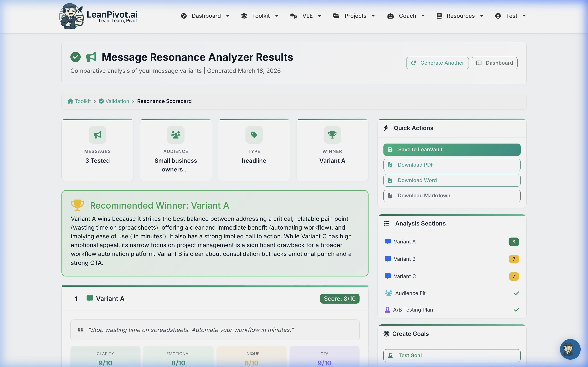Click the lightning bolt icon beside Quick Actions
This screenshot has height=367, width=588.
point(386,128)
